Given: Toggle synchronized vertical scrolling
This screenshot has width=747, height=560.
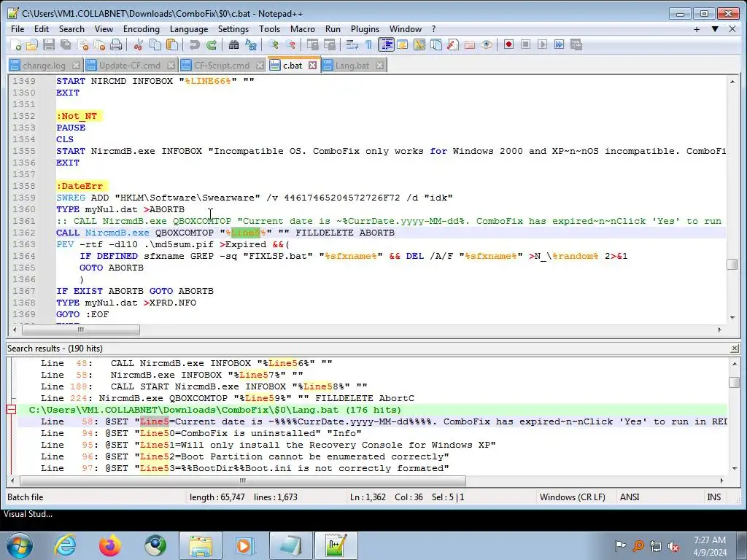Looking at the screenshot, I should click(x=312, y=44).
